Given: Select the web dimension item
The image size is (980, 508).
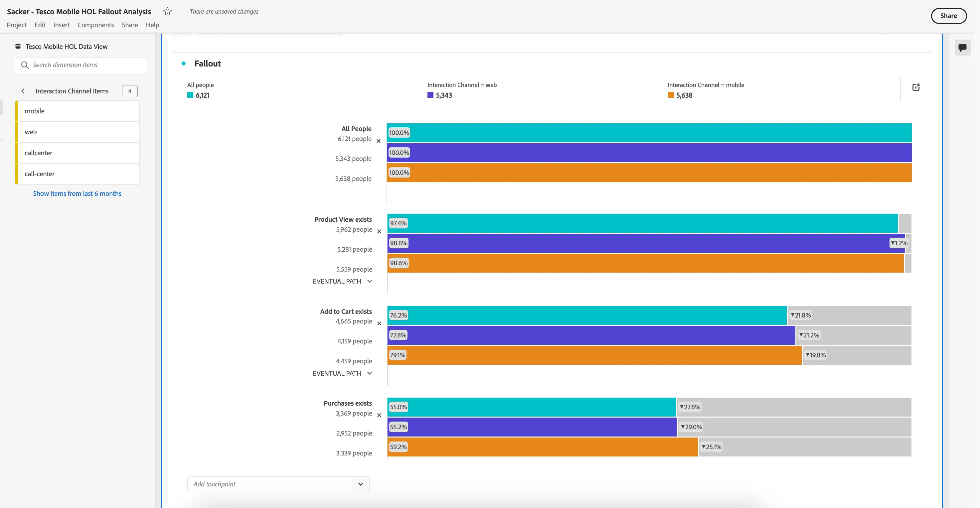Looking at the screenshot, I should click(x=78, y=132).
